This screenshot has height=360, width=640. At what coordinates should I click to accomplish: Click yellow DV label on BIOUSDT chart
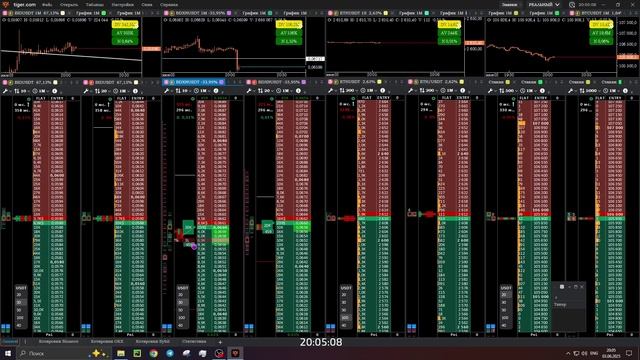pos(125,25)
